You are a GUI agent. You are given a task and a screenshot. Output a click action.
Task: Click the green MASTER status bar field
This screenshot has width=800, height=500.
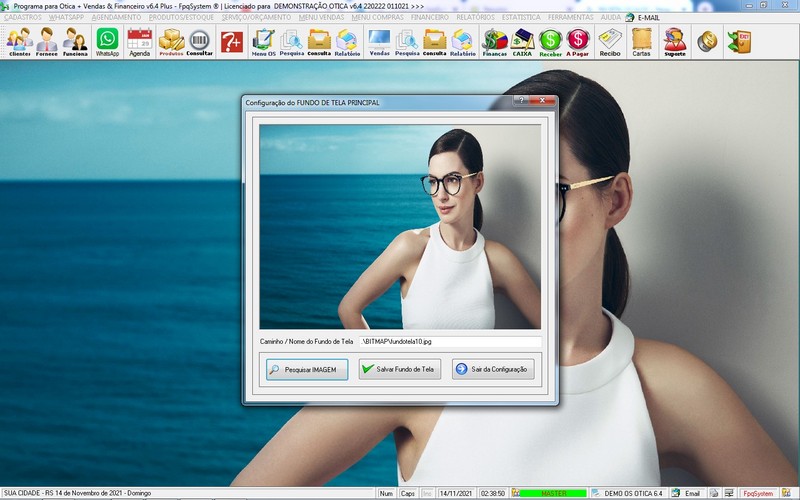coord(553,493)
